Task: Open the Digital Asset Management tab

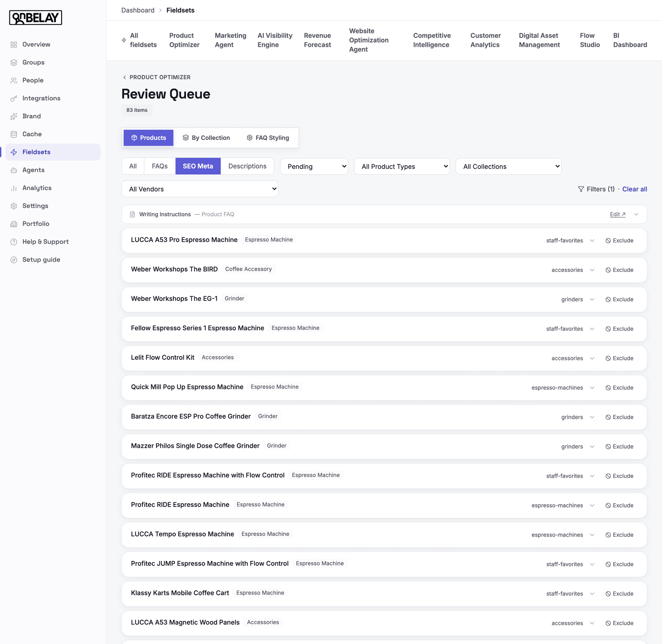Action: [540, 40]
